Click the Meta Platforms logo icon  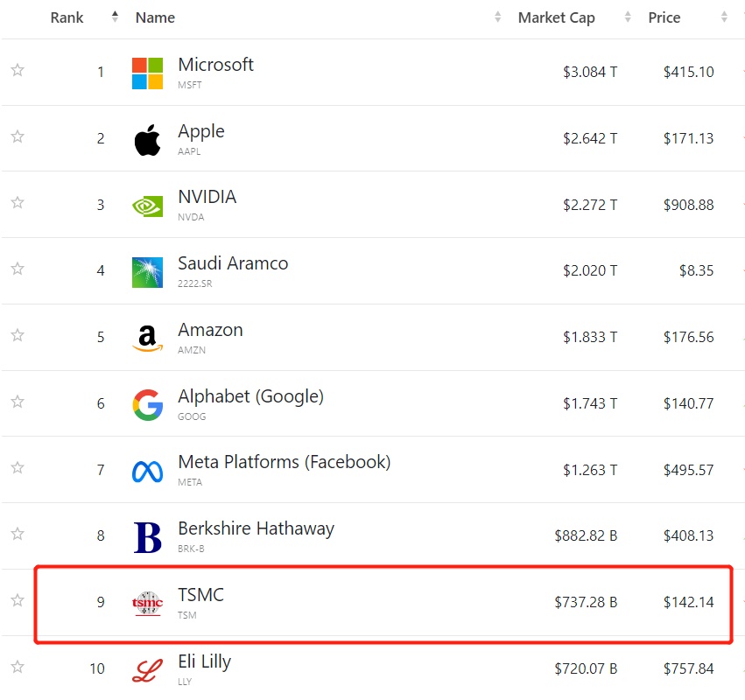coord(147,472)
